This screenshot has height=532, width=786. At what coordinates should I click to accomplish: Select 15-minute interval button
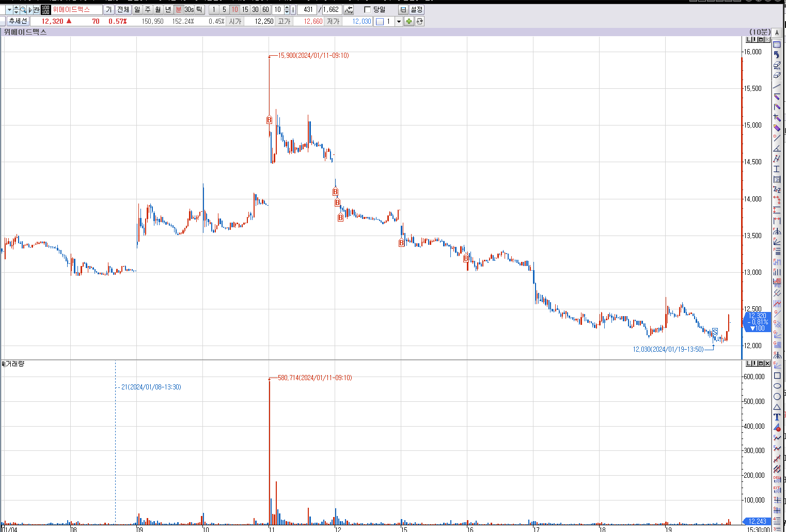click(x=245, y=10)
